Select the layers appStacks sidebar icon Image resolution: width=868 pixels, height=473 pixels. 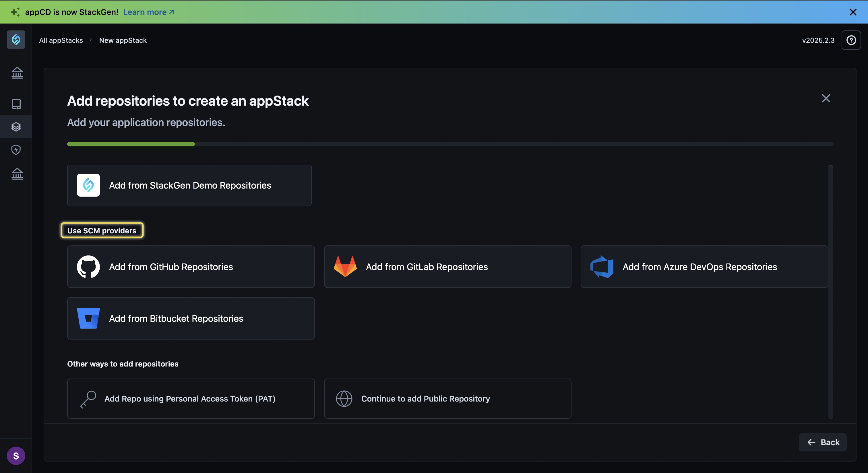(16, 127)
